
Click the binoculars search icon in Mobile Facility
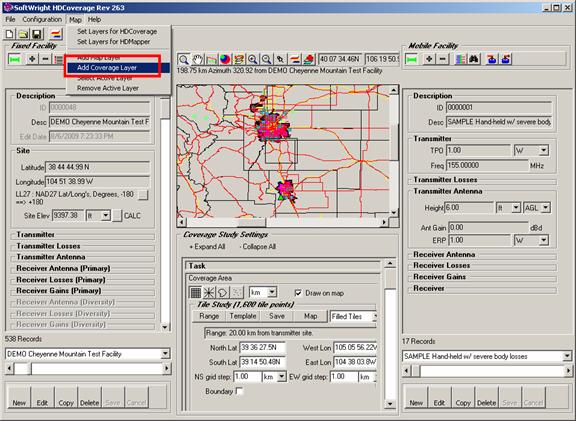point(474,59)
